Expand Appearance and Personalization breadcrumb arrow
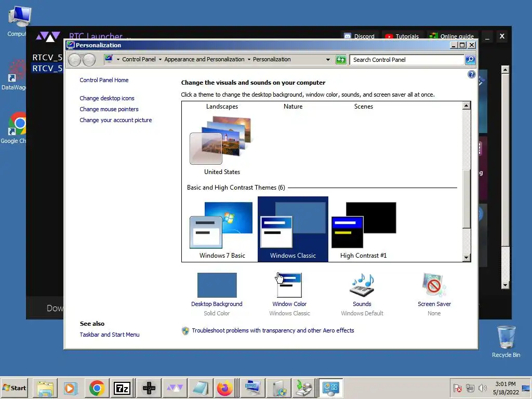Viewport: 532px width, 399px height. [249, 59]
